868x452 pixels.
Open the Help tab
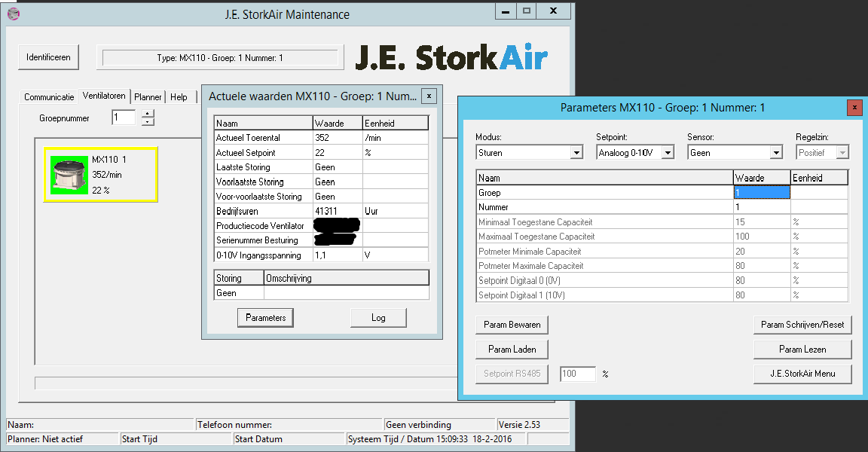point(179,97)
